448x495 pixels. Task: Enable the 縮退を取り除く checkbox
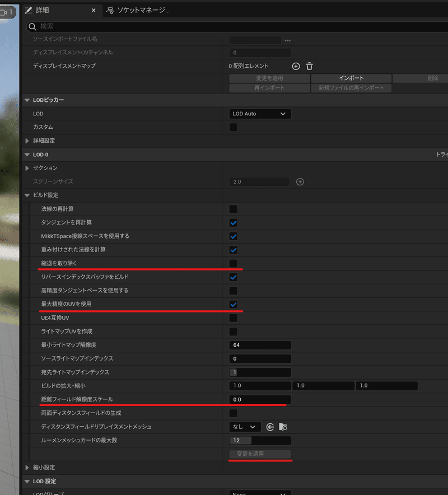tap(232, 263)
